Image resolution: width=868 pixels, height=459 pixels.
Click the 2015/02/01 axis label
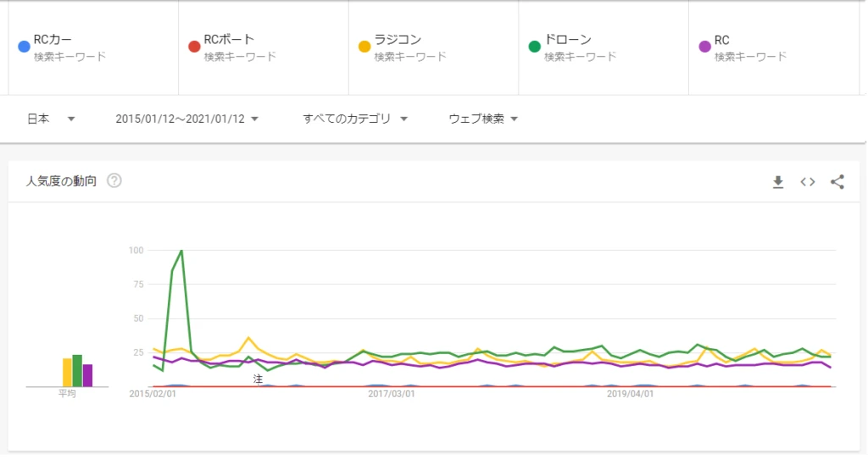[153, 395]
